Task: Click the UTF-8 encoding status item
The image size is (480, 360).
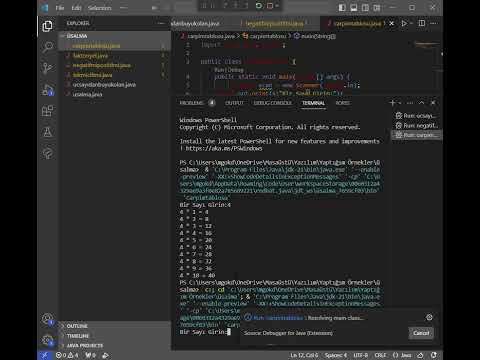Action: (360, 355)
